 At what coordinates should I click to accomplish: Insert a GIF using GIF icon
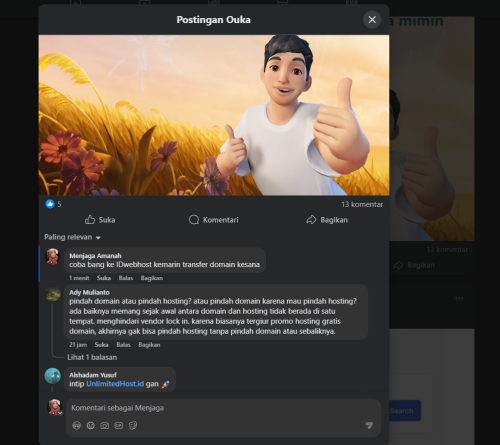coord(119,426)
